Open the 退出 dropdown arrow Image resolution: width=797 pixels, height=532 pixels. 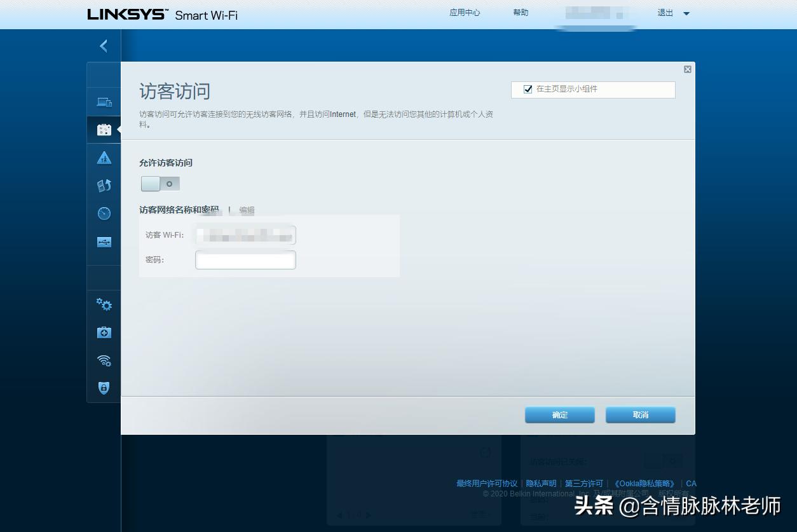(686, 12)
